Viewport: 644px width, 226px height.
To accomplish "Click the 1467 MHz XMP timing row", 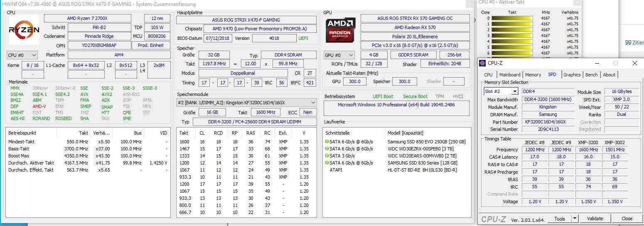I will click(x=247, y=149).
